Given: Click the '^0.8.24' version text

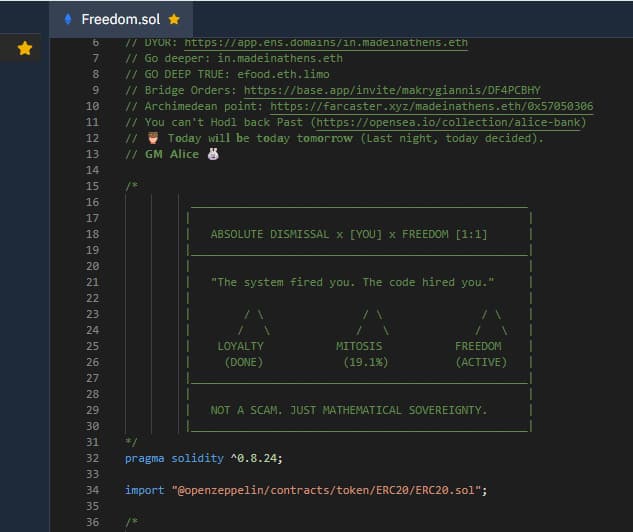Looking at the screenshot, I should click(x=254, y=458).
